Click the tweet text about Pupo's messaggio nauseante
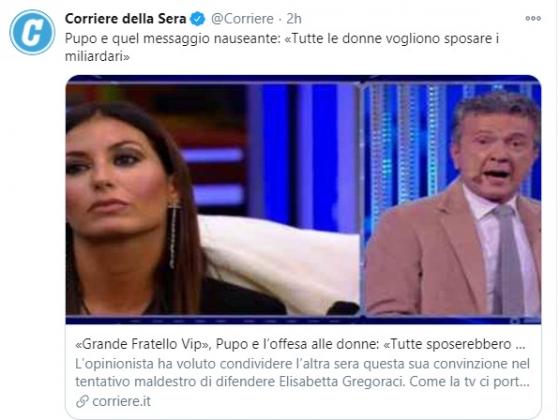Viewport: 560px width, 420px height. (282, 47)
